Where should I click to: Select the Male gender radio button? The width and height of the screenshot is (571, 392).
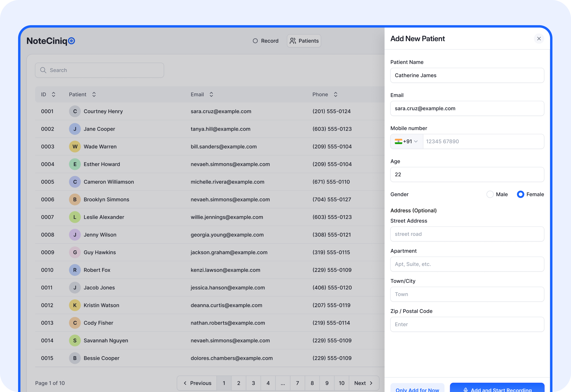490,194
